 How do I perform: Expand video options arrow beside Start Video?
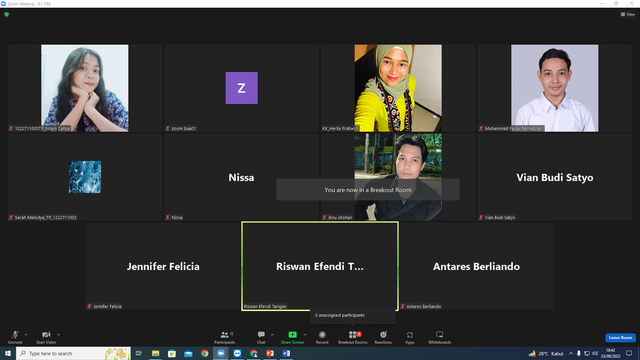click(x=59, y=335)
